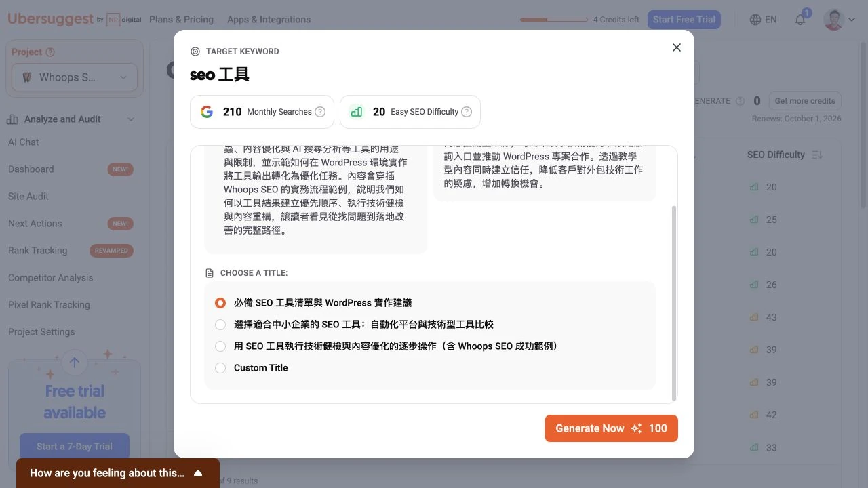Screen dimensions: 868x488
Task: Click the Analyze and Audit chart icon
Action: pyautogui.click(x=12, y=119)
